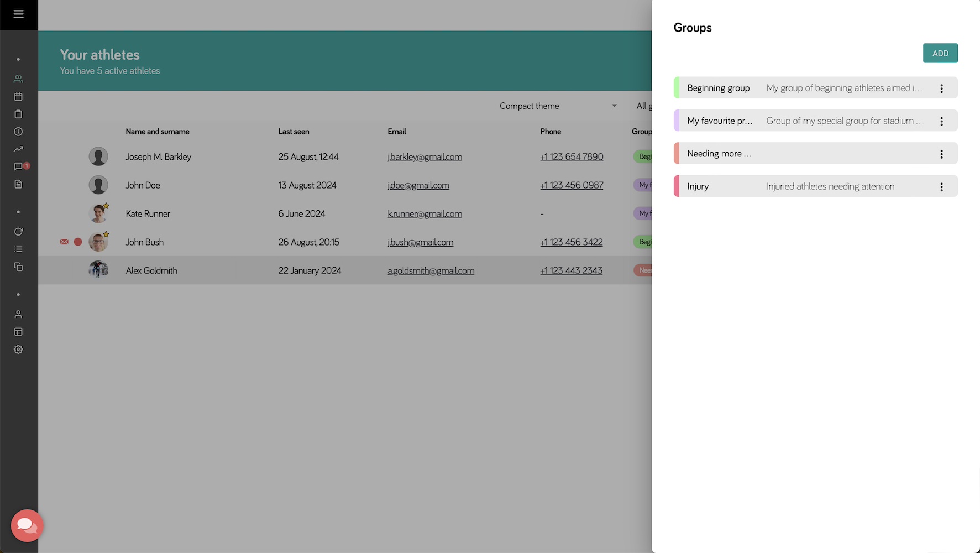Open the hamburger menu in the sidebar
The width and height of the screenshot is (980, 553).
point(18,14)
